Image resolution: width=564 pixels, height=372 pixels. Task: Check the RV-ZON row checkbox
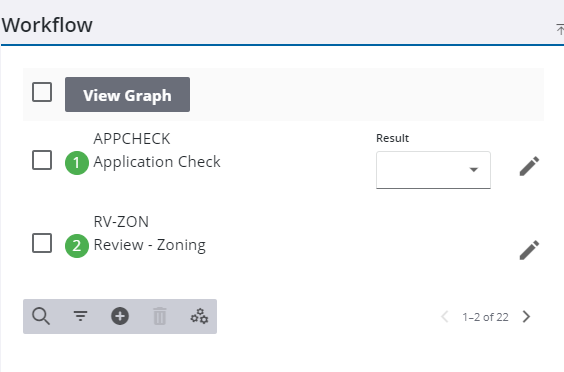[42, 243]
